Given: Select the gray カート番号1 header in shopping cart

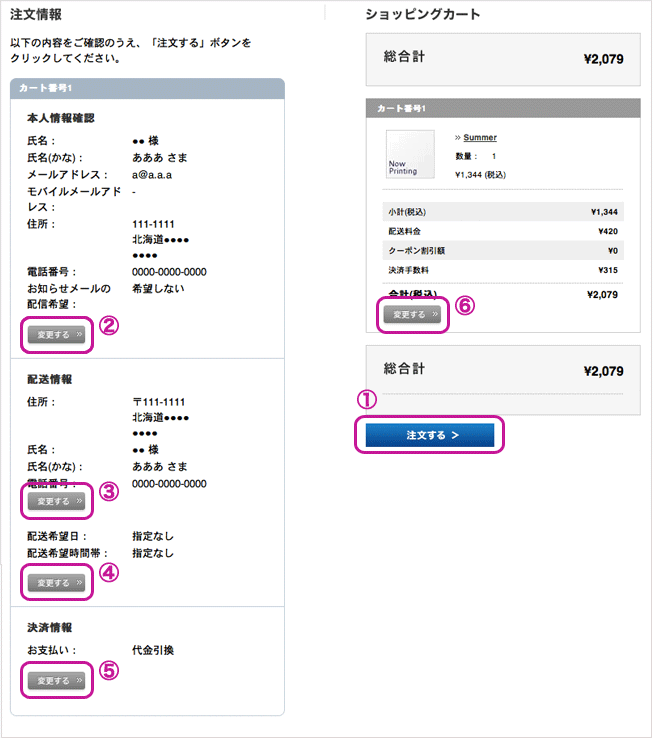Looking at the screenshot, I should (503, 108).
